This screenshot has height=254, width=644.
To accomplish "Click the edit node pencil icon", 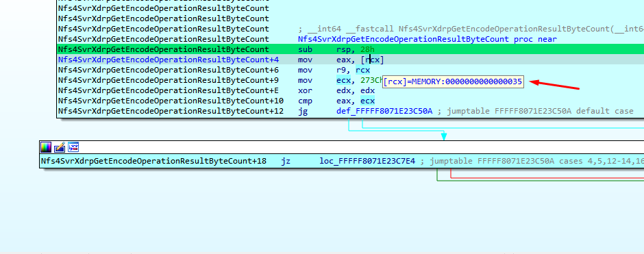I will (60, 147).
